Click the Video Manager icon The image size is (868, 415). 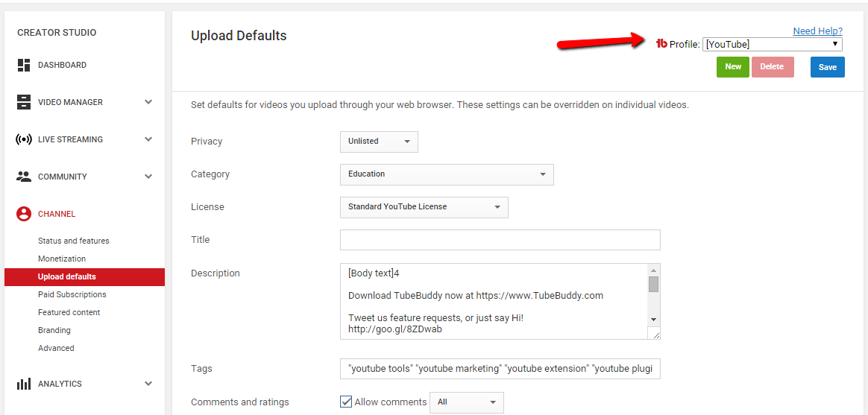pyautogui.click(x=24, y=102)
